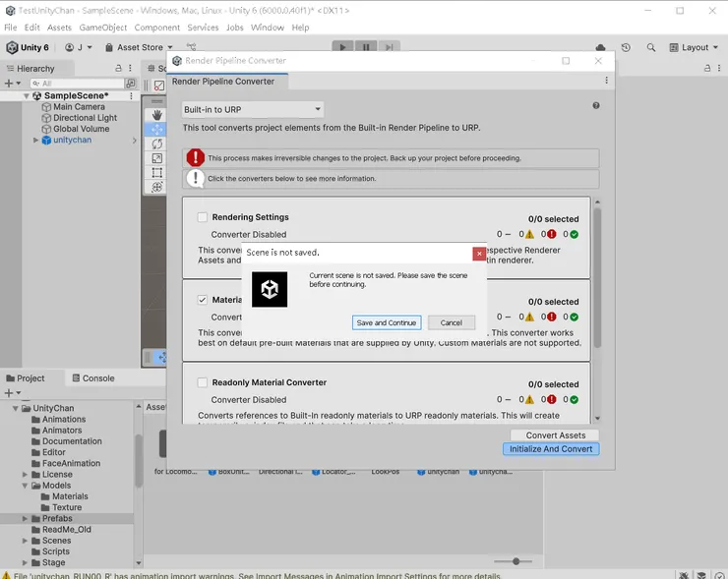
Task: Open SampleScene three-dot options menu
Action: coord(132,95)
